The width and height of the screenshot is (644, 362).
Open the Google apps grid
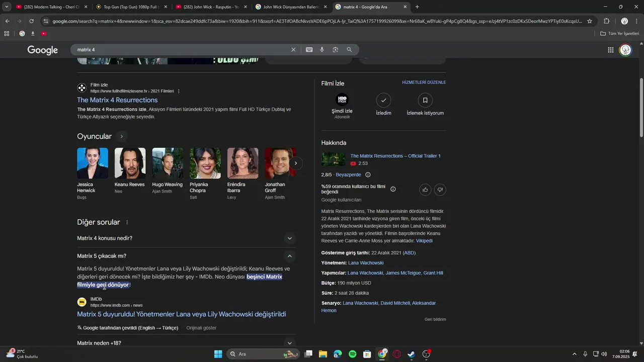(610, 50)
